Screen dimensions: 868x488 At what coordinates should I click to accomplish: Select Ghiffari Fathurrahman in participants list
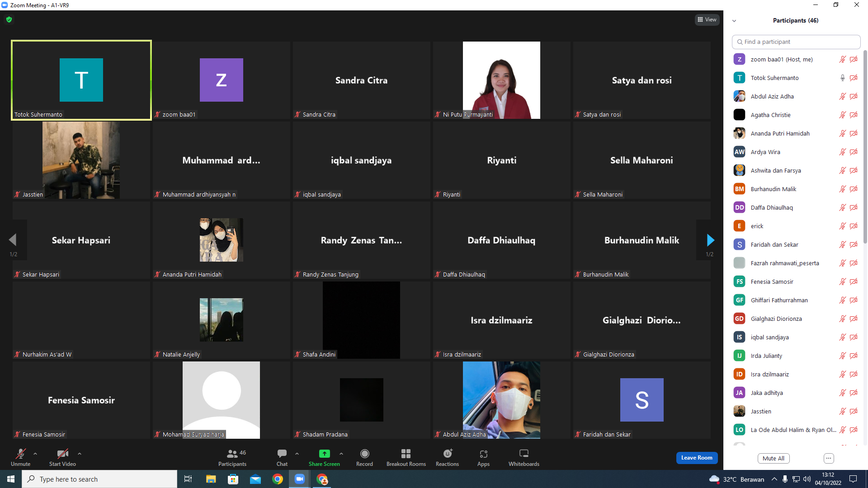pos(796,300)
